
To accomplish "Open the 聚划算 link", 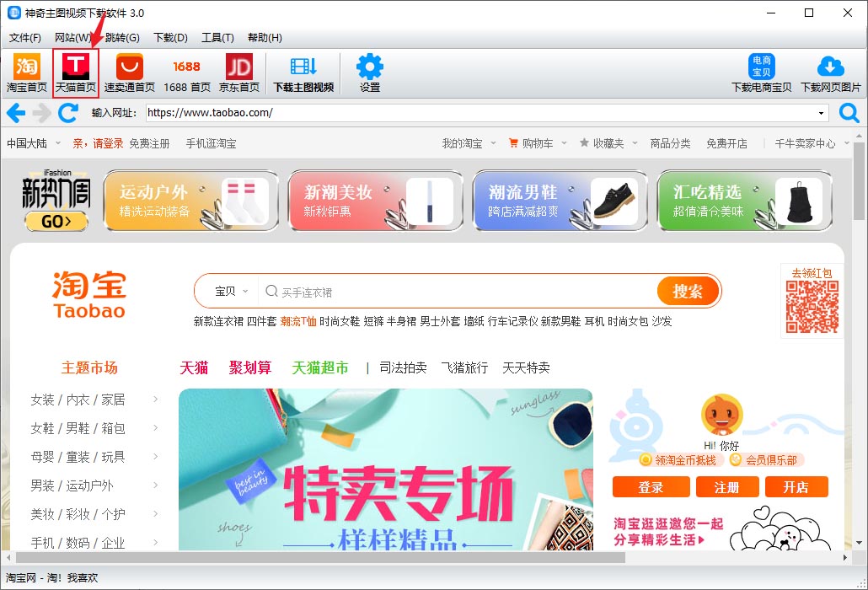I will tap(250, 367).
